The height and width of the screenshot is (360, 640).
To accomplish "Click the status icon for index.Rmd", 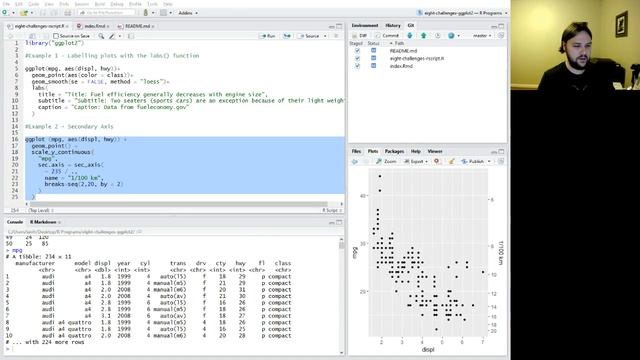I will click(x=373, y=66).
